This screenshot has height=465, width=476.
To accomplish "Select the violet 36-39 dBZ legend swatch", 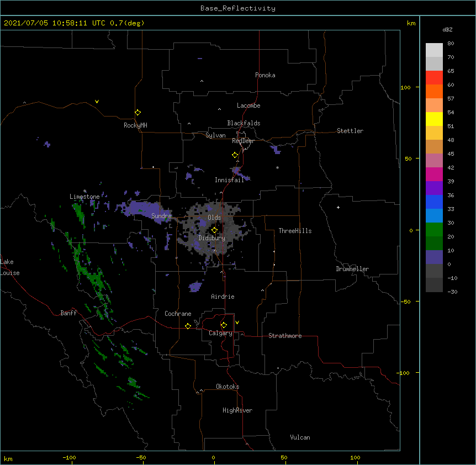I will point(434,188).
